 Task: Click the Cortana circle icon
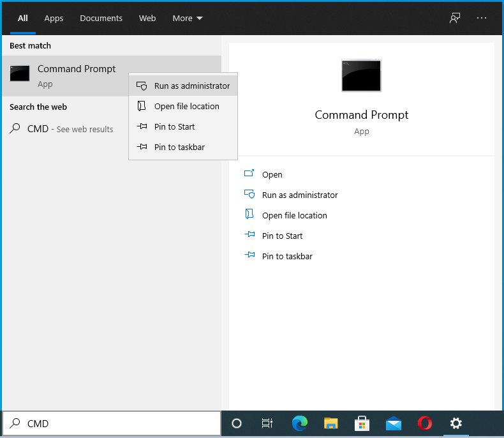[237, 423]
